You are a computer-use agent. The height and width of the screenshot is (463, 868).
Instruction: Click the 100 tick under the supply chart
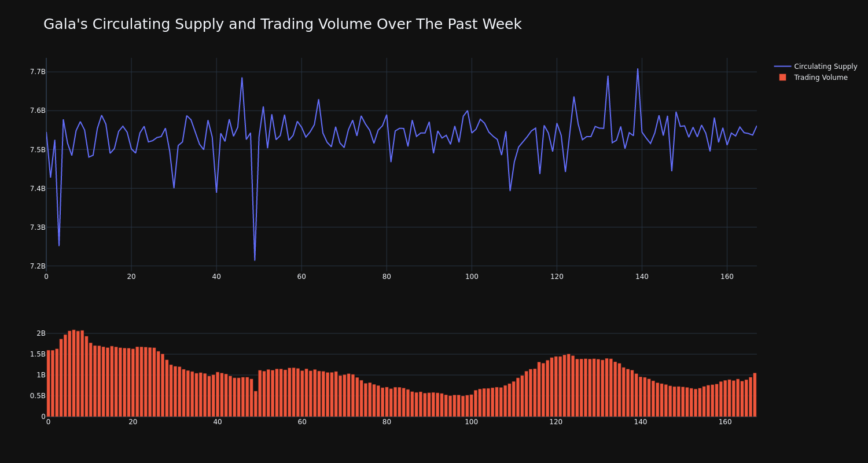click(x=472, y=277)
